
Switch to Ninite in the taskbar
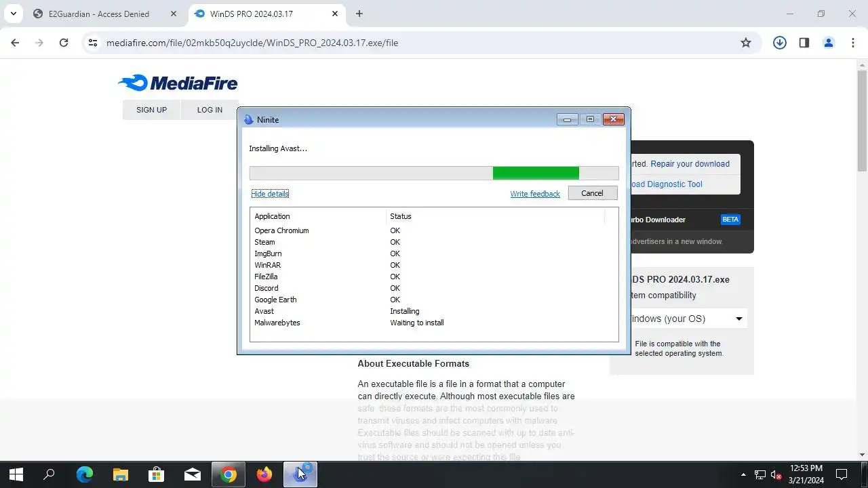click(x=300, y=474)
